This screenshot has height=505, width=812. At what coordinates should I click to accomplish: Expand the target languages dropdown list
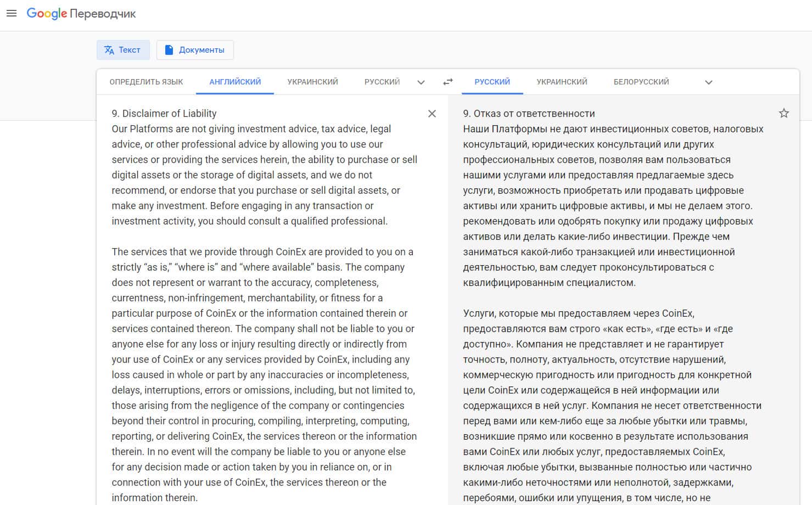tap(709, 82)
